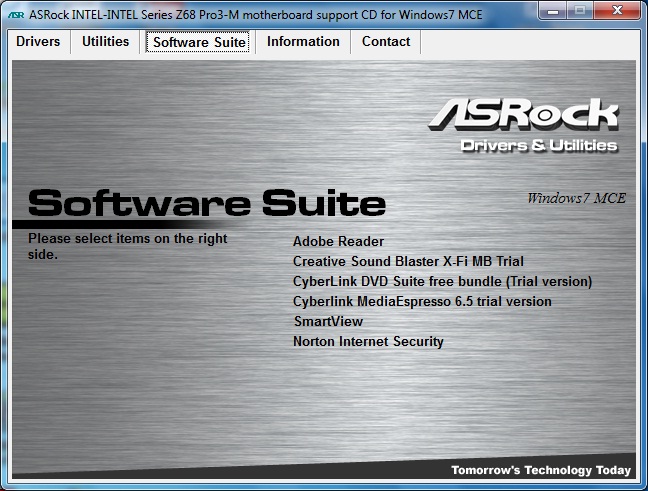The height and width of the screenshot is (491, 648).
Task: Click Cyberlink MediaEspresso 6.5 trial version
Action: coord(422,301)
